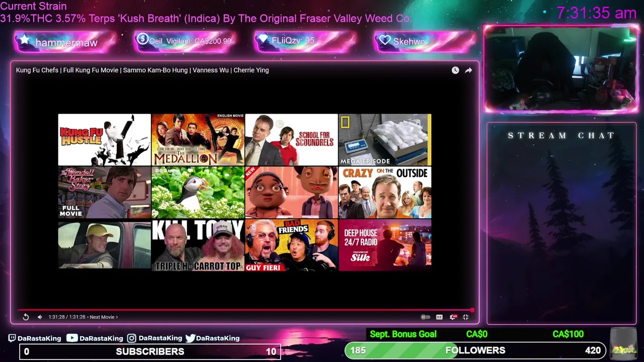Click the Share arrow icon
The image size is (644, 362).
point(468,70)
